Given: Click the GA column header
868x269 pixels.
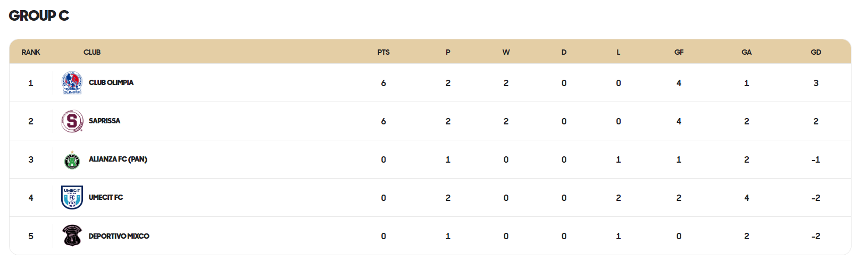Looking at the screenshot, I should [x=747, y=52].
